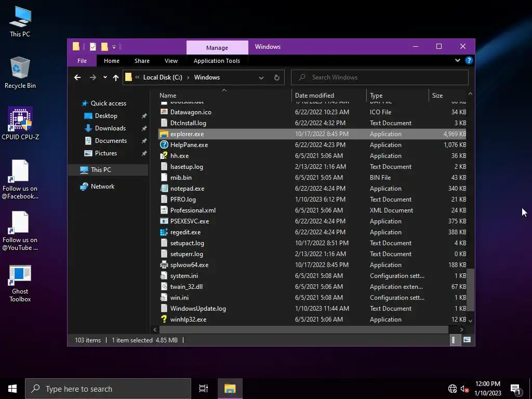The image size is (532, 399).
Task: Select Quick access in navigation pane
Action: click(x=108, y=103)
